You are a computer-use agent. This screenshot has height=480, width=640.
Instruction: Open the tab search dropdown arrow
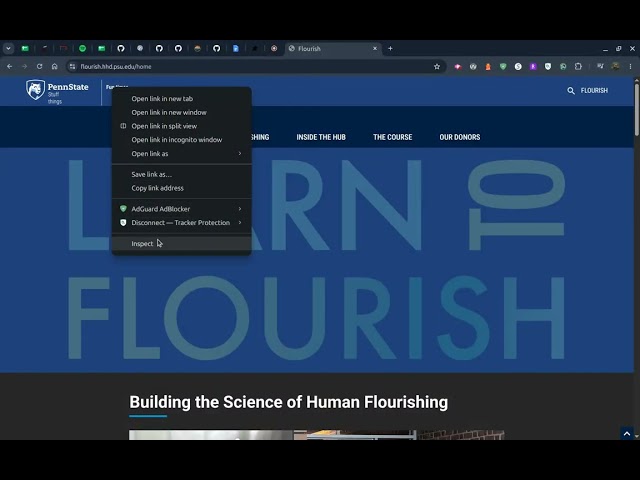pos(8,49)
